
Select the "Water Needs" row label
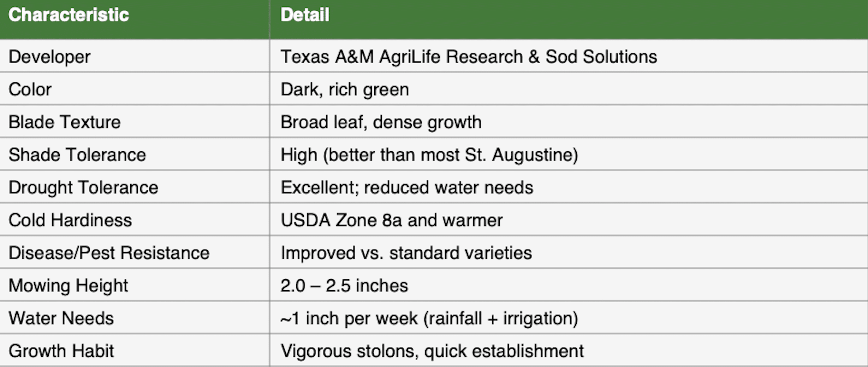pos(61,318)
